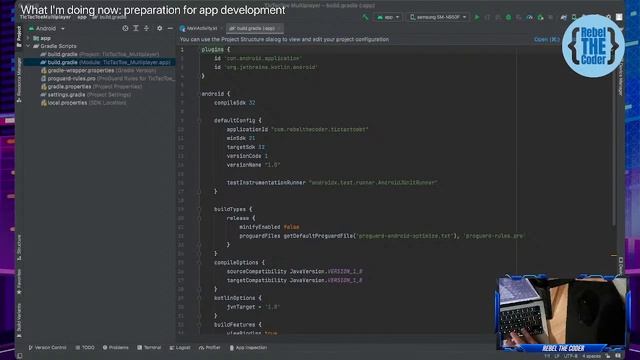
Task: Open the Logcat tool window
Action: pyautogui.click(x=180, y=348)
